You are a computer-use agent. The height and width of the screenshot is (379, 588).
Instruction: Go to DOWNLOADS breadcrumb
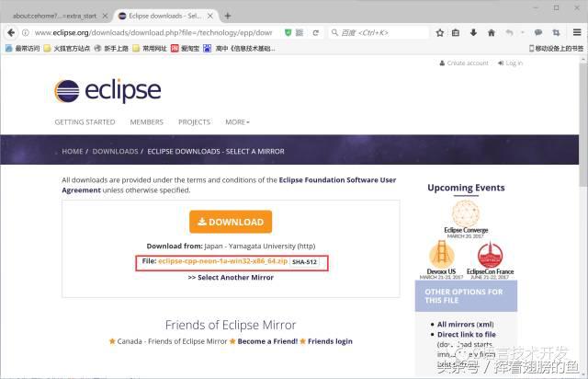115,152
